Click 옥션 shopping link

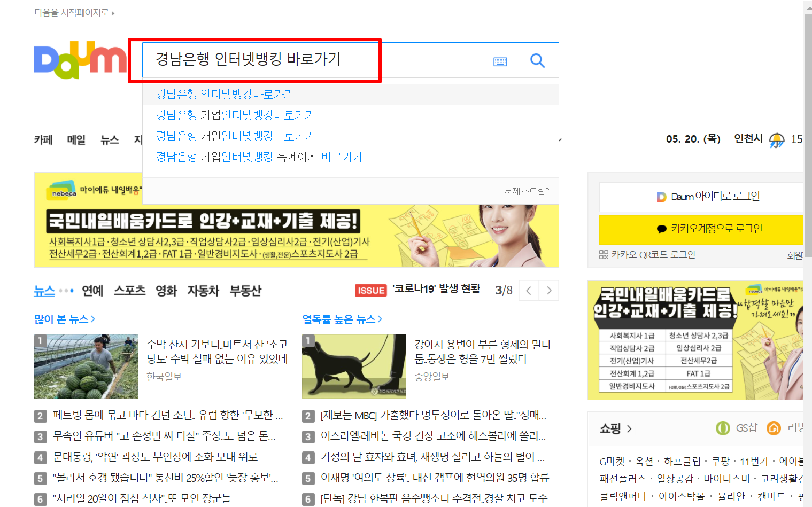pos(644,461)
